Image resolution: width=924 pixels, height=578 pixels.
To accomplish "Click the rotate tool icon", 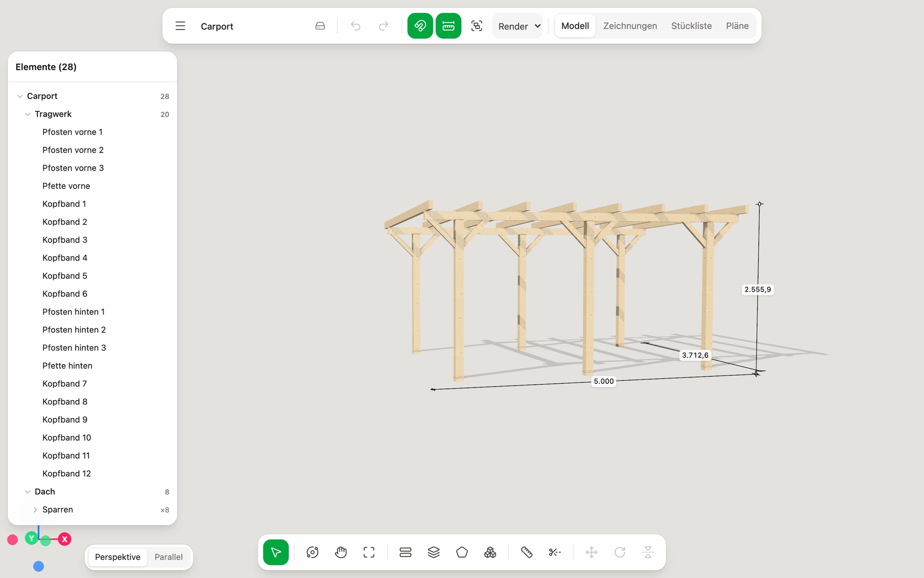I will (620, 552).
